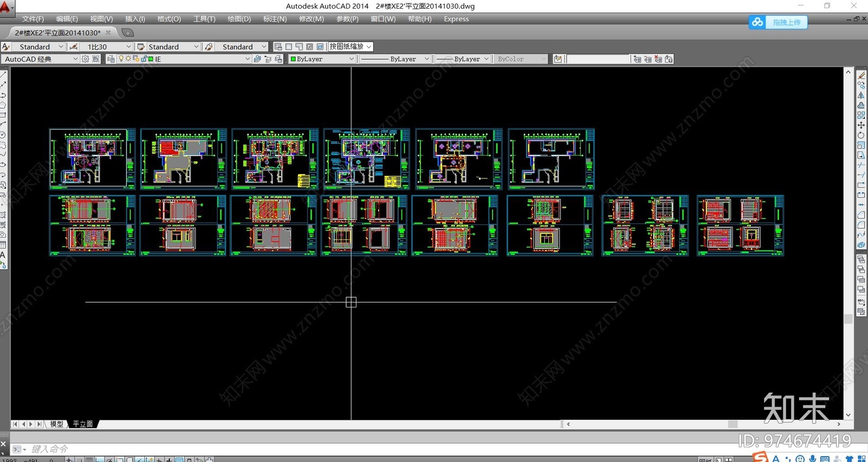Screen dimensions: 868x462
Task: Switch to the 模型 tab
Action: (x=56, y=424)
